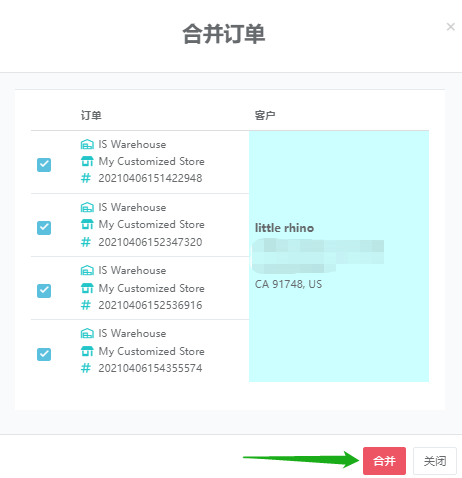
Task: Click store icon of order 20210406152536916
Action: [x=87, y=288]
